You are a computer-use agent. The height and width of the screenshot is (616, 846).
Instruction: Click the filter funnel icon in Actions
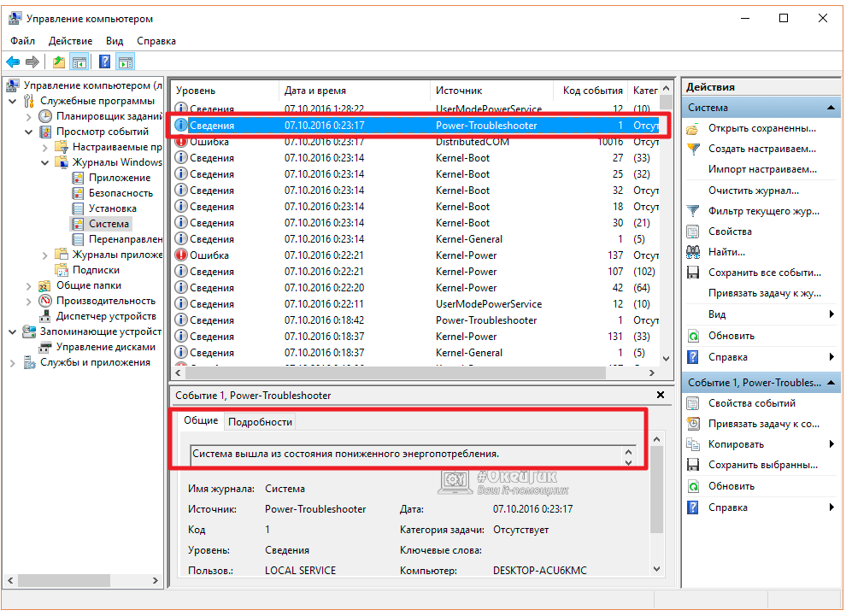[694, 211]
